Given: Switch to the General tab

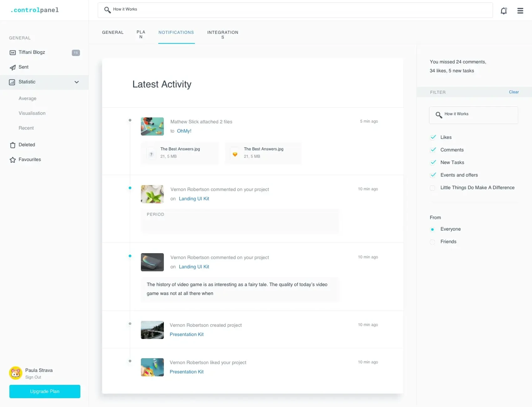Looking at the screenshot, I should pyautogui.click(x=113, y=33).
